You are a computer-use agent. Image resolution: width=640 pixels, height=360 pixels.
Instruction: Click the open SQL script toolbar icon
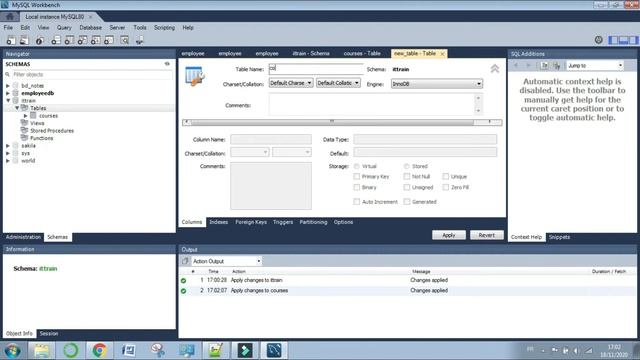[24, 40]
